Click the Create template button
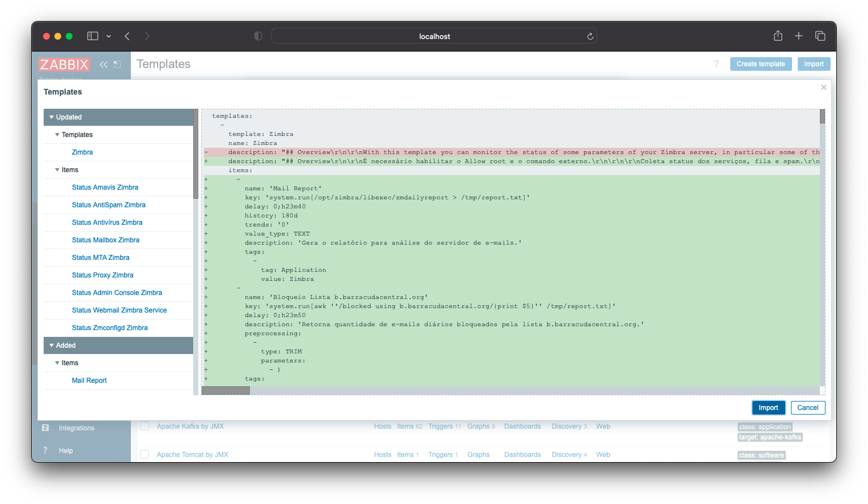 click(x=761, y=63)
